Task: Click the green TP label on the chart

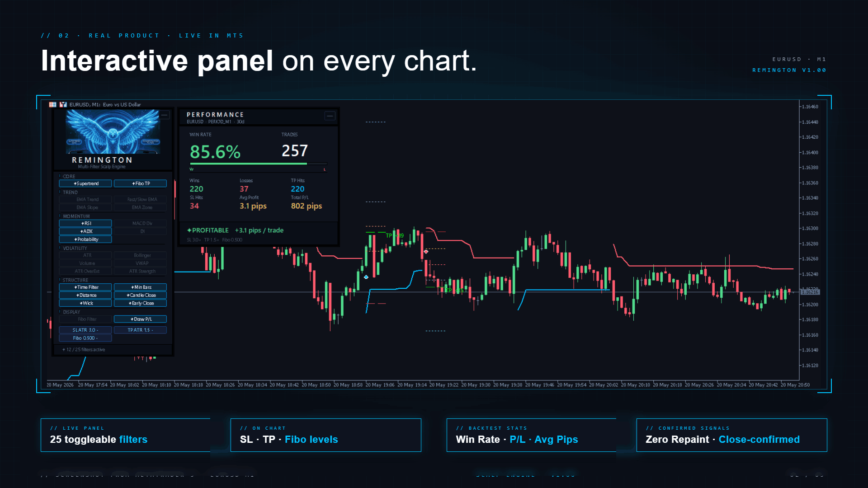Action: tap(395, 235)
